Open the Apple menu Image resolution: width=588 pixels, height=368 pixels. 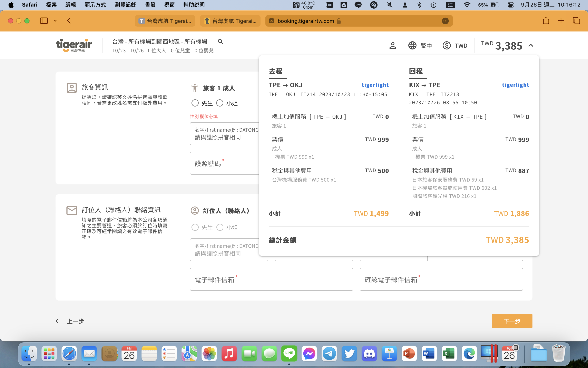[11, 5]
